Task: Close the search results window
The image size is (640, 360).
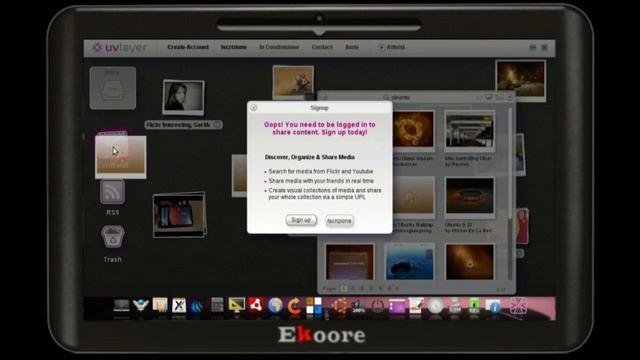Action: 510,98
